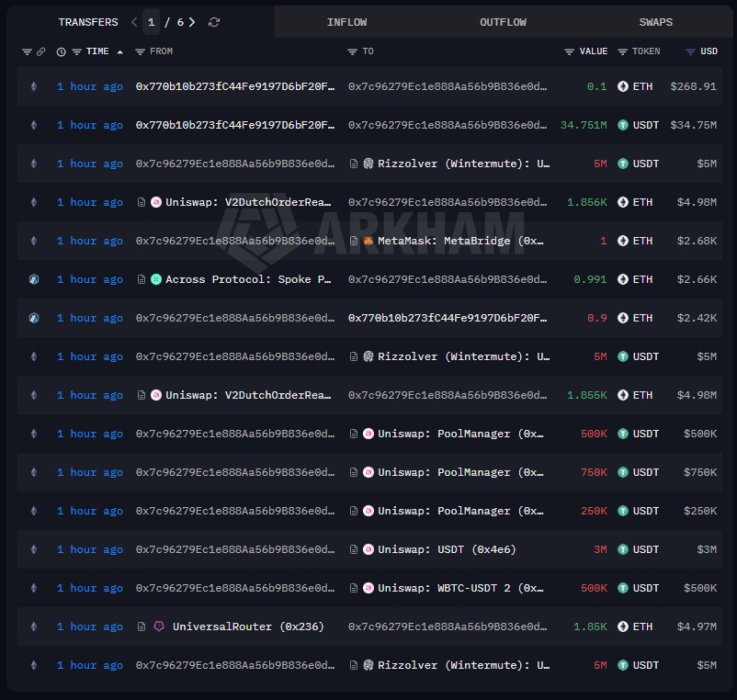Click the clock time format icon
Image resolution: width=737 pixels, height=700 pixels.
point(61,51)
